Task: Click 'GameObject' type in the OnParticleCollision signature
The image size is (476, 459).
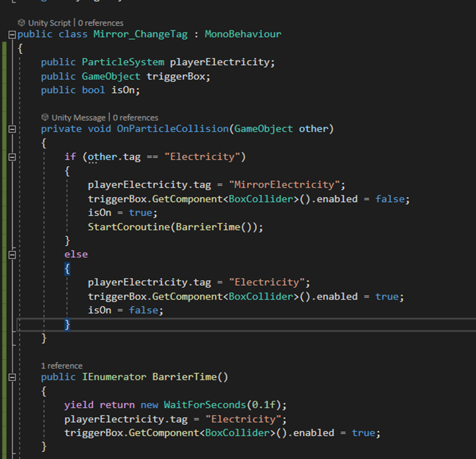Action: tap(263, 129)
